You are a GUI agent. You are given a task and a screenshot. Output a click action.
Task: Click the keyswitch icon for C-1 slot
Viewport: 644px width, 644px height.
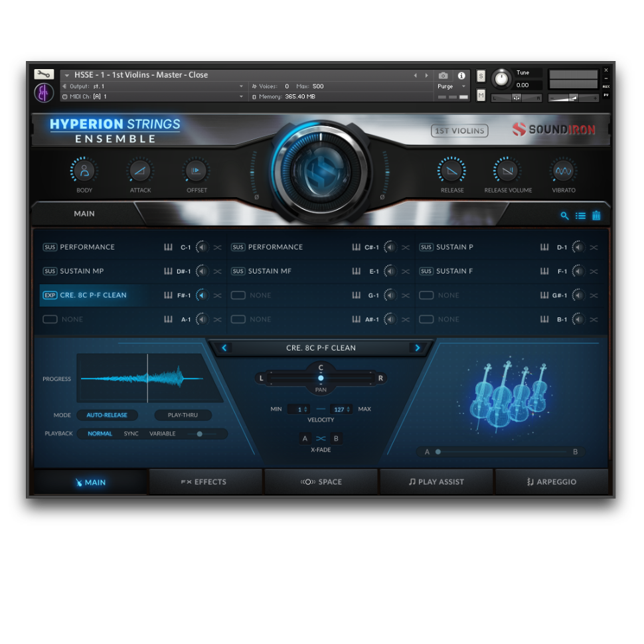(x=168, y=247)
